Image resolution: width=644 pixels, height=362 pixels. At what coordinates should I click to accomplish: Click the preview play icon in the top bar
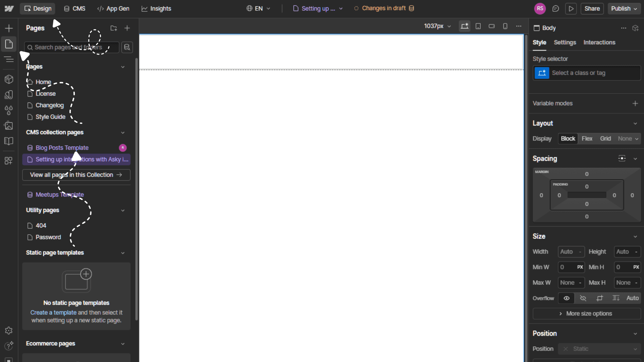571,9
